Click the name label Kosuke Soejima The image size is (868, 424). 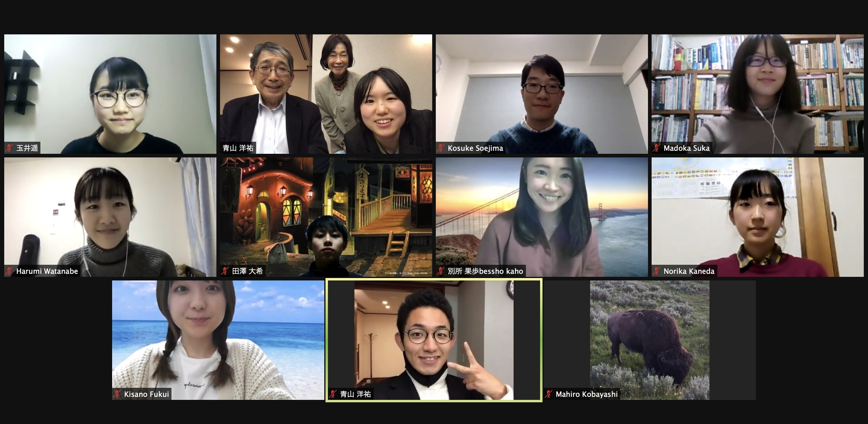(476, 148)
